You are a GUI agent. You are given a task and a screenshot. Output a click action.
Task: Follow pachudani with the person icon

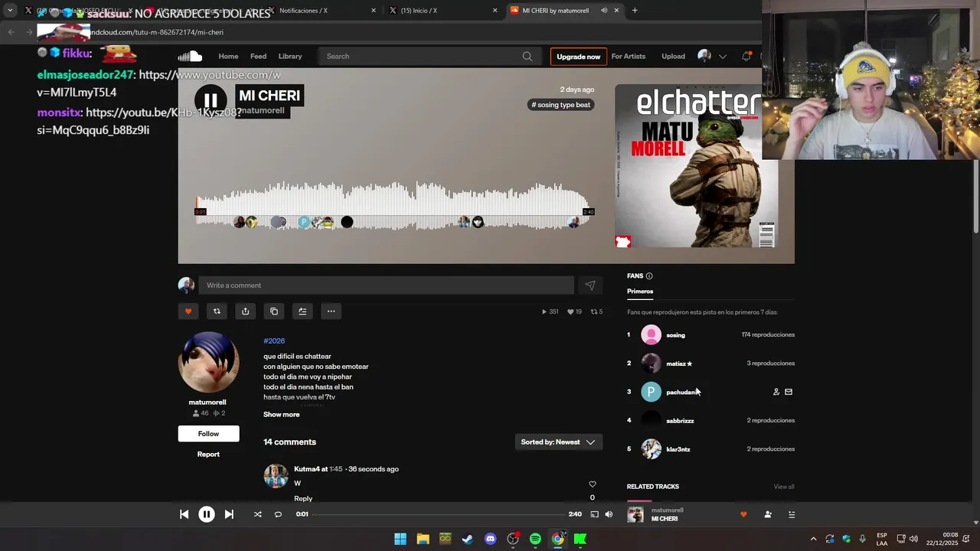(776, 392)
